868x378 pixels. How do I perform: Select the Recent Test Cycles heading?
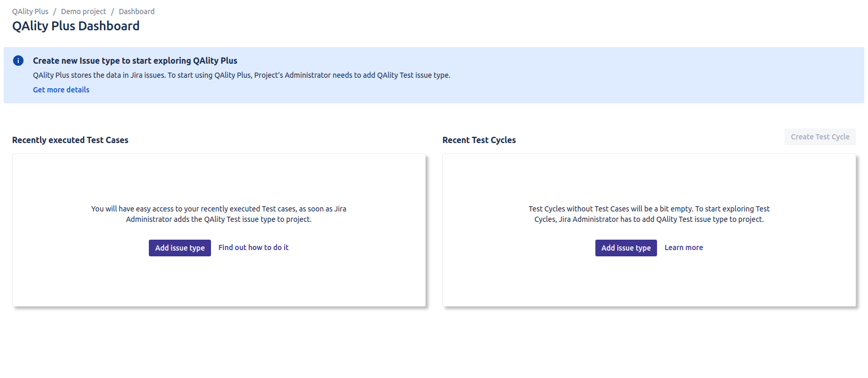[x=479, y=140]
